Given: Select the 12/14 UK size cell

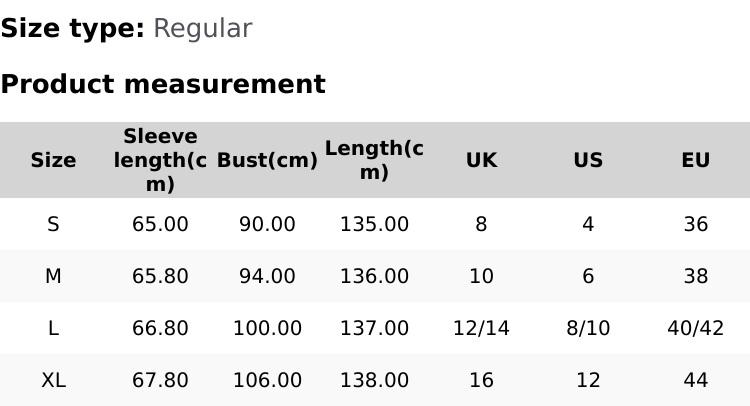Looking at the screenshot, I should 481,328.
